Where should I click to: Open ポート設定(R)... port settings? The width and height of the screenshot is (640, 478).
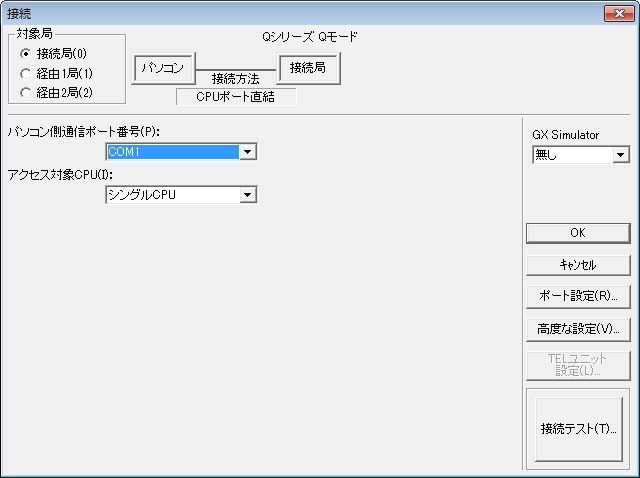pos(578,296)
